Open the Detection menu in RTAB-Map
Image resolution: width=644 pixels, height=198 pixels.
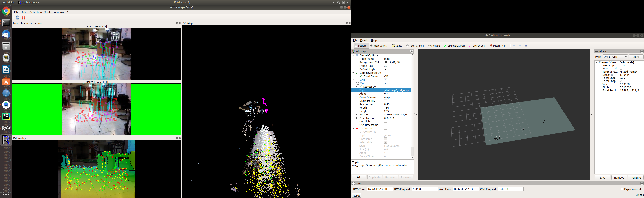[x=35, y=12]
